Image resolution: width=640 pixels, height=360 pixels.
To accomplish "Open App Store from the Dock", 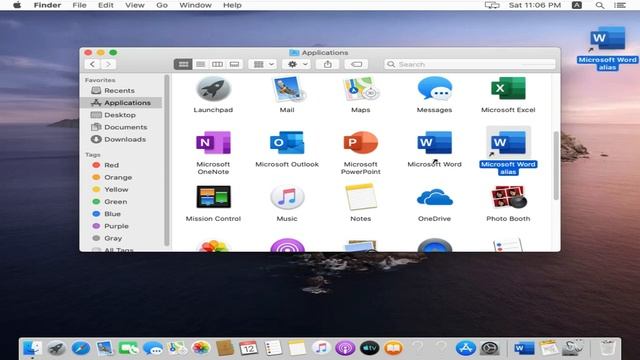I will click(466, 348).
